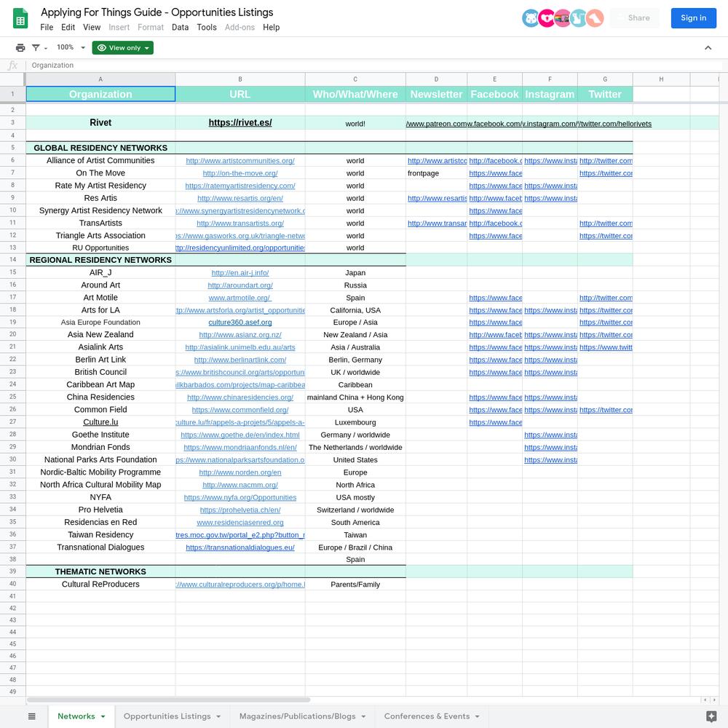Open the Twitter link in the Art Motile row
728x728 pixels.
[x=606, y=298]
